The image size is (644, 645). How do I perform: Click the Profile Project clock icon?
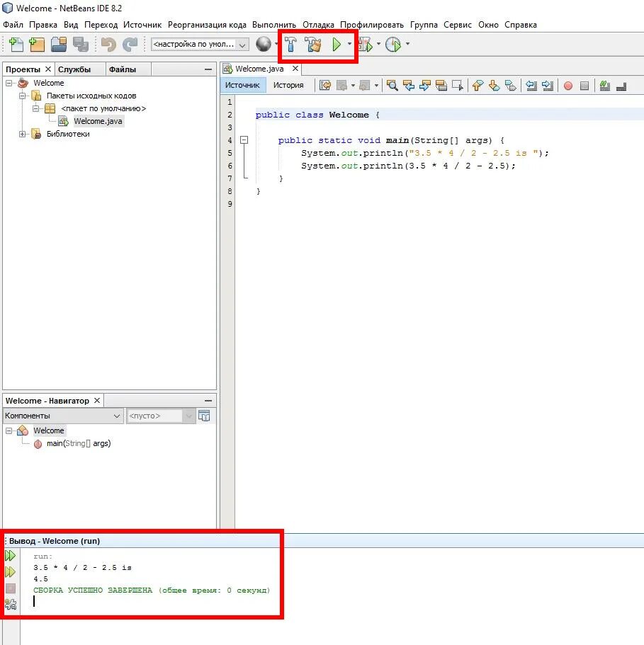393,44
